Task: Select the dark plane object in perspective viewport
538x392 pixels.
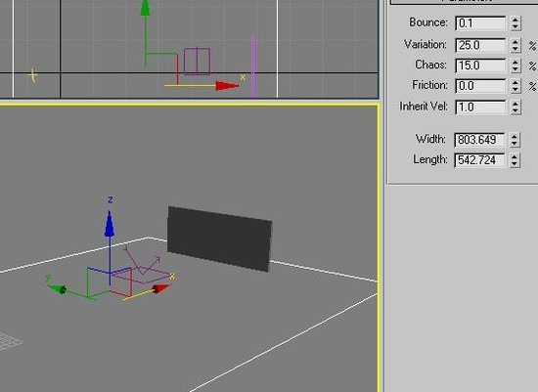Action: pyautogui.click(x=219, y=239)
